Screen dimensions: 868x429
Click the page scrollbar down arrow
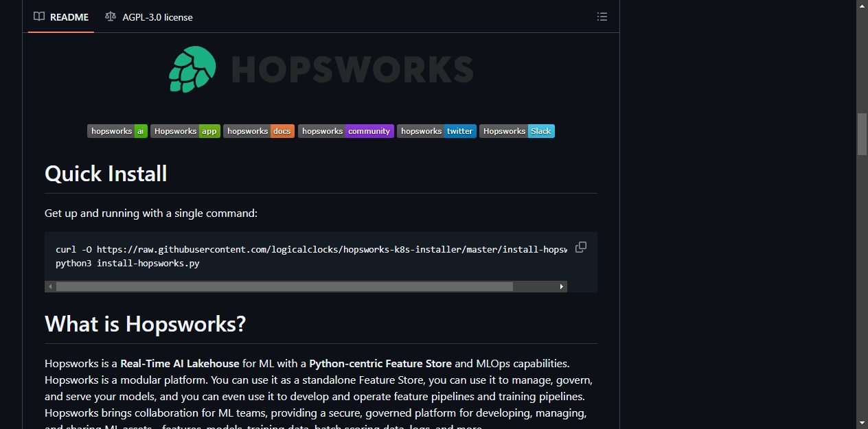coord(863,423)
